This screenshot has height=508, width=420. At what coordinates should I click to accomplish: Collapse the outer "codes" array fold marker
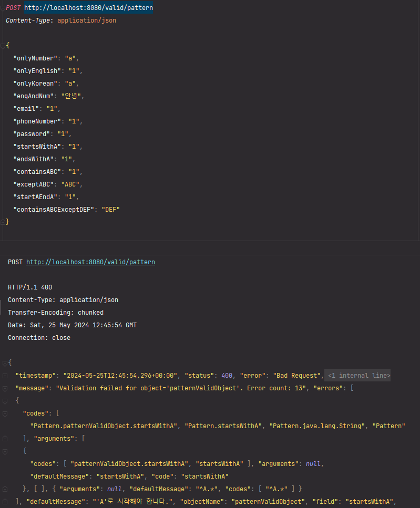[5, 414]
